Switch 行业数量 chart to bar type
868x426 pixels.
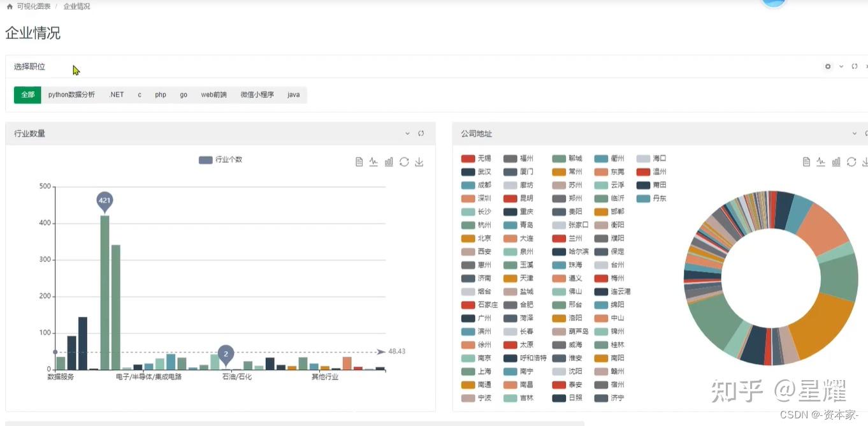tap(389, 162)
